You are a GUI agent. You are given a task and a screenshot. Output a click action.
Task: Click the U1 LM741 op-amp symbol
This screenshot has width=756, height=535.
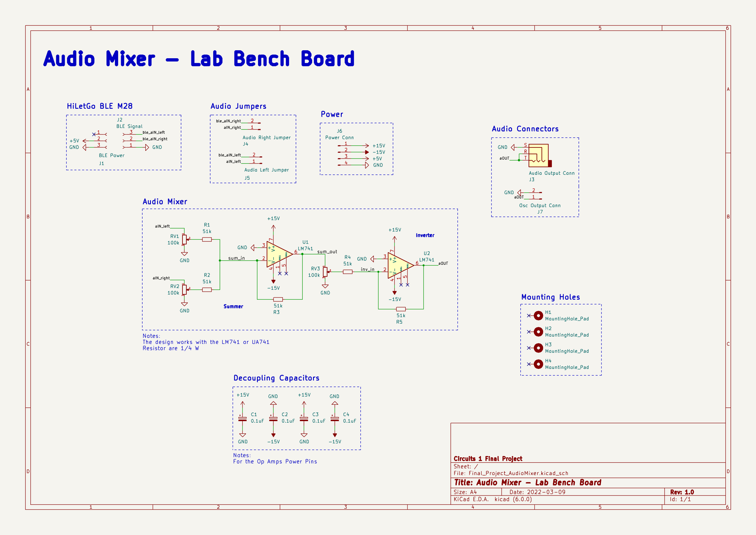pyautogui.click(x=279, y=254)
